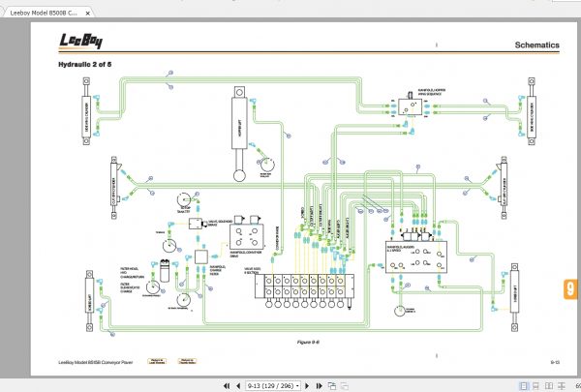The width and height of the screenshot is (581, 392).
Task: Switch to two-page side-by-side view
Action: [549, 386]
